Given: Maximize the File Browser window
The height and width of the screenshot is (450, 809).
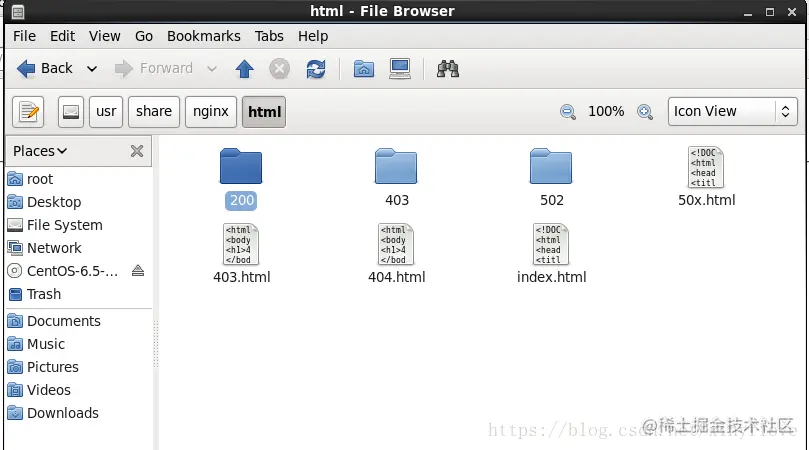Looking at the screenshot, I should 770,12.
